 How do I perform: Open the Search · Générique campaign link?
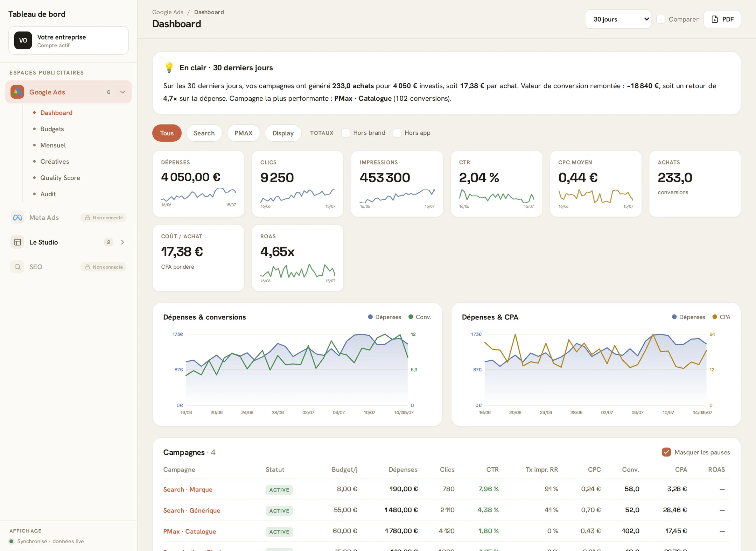192,510
